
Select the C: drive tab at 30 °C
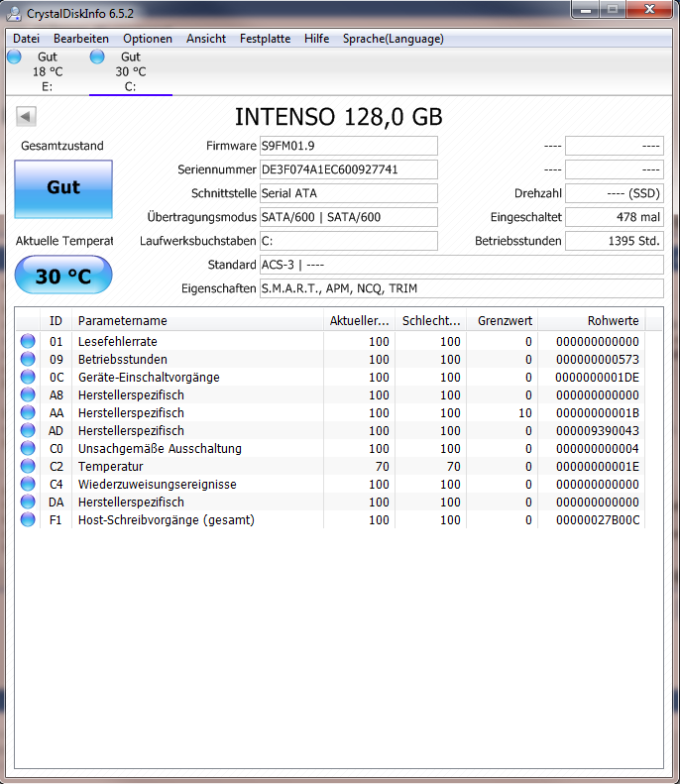131,71
